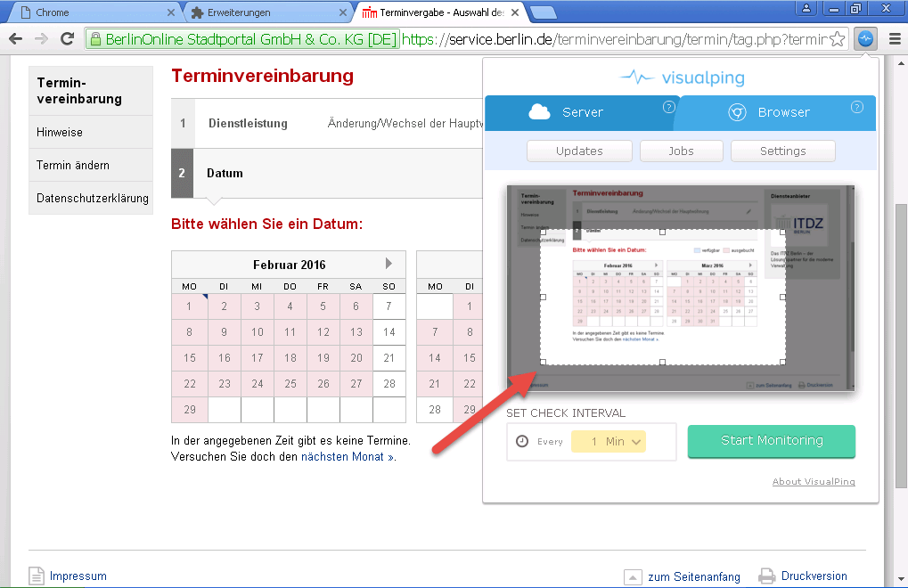Click step 1 Dienstleistung row
Viewport: 908px width, 588px height.
coord(327,123)
